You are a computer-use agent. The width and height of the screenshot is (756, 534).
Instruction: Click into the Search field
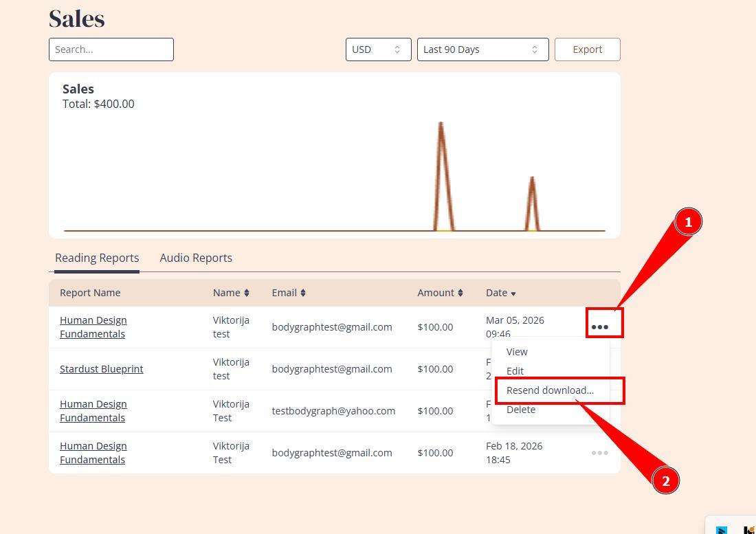111,49
